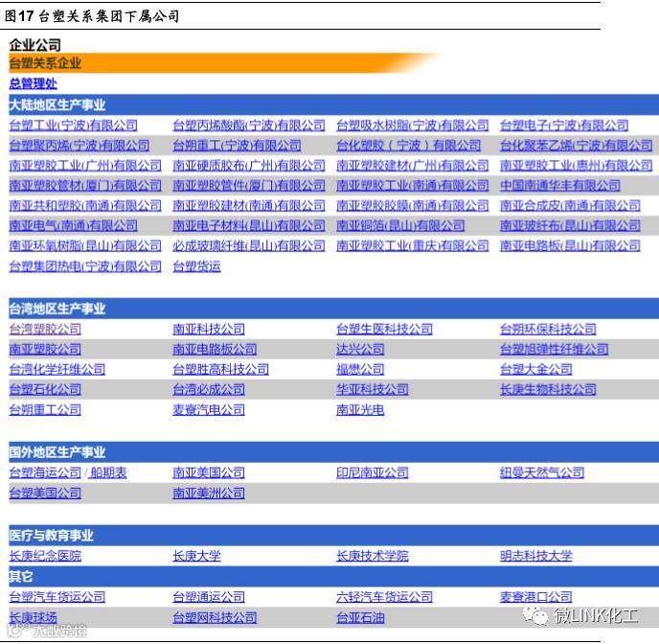Open 必成玻璃纤维(昆山)有限公司 link
This screenshot has height=644, width=659.
click(x=249, y=246)
